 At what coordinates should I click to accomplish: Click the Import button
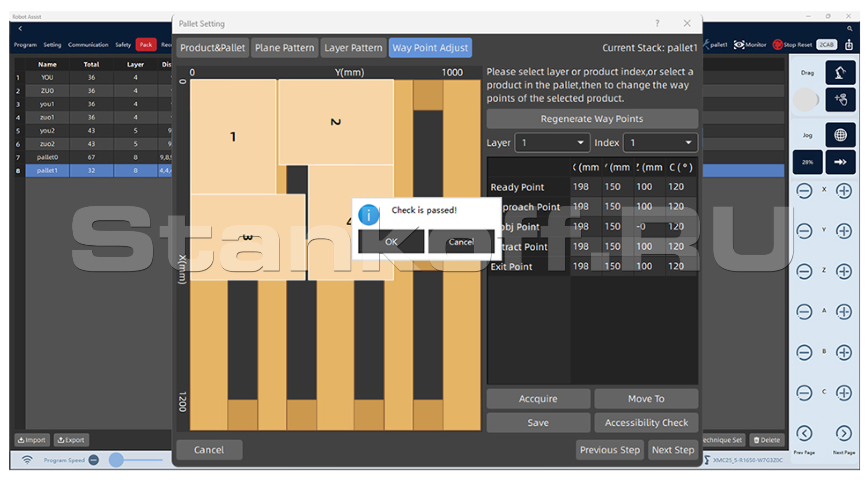pyautogui.click(x=32, y=440)
